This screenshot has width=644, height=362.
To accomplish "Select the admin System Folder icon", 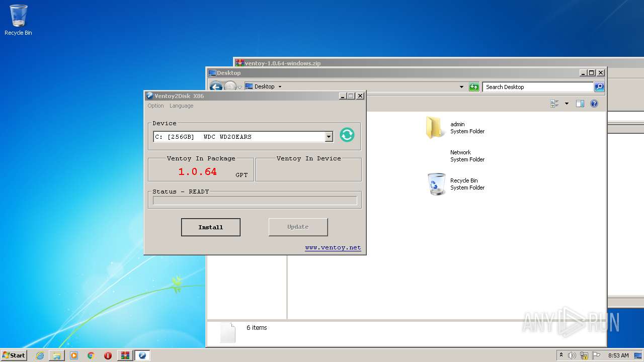I will [435, 128].
